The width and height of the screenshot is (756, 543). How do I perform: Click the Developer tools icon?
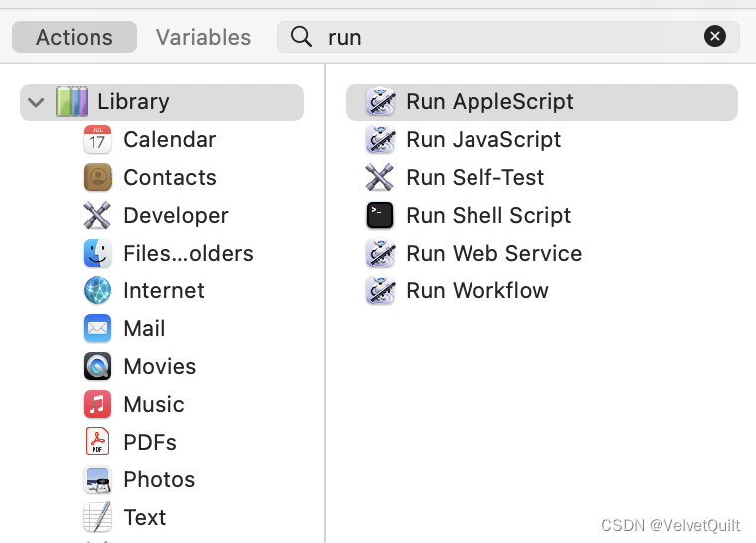click(x=97, y=216)
